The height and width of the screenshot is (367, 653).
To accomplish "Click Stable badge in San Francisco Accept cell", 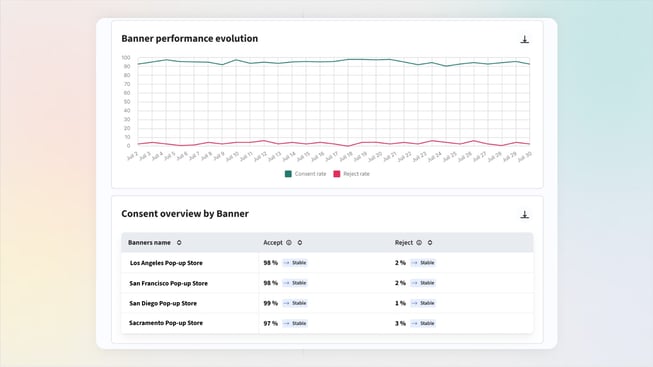I will point(295,283).
